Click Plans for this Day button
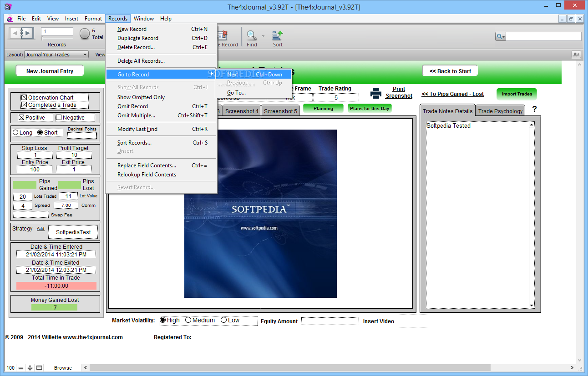The width and height of the screenshot is (588, 376). [370, 109]
